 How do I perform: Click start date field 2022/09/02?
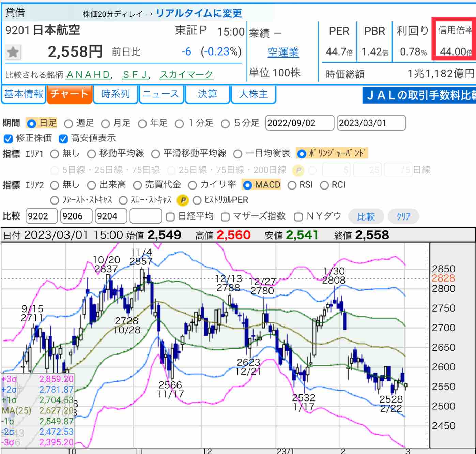coord(300,123)
